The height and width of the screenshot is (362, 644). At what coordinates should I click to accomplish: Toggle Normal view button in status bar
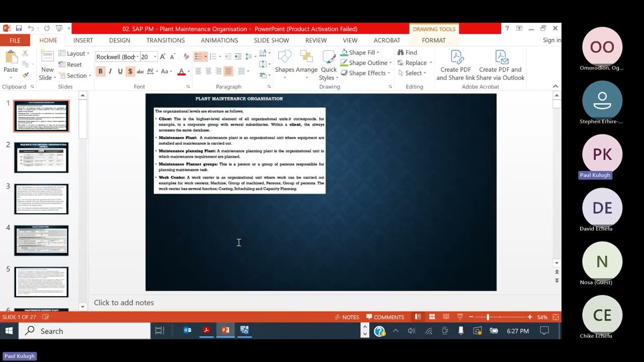coord(418,317)
